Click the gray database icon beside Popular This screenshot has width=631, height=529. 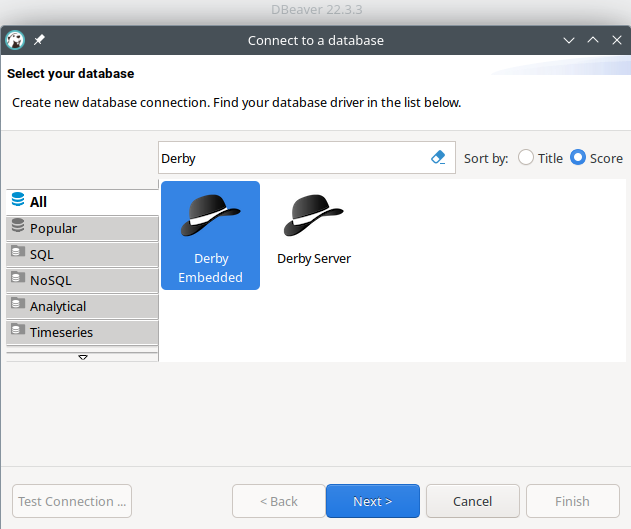pyautogui.click(x=18, y=226)
